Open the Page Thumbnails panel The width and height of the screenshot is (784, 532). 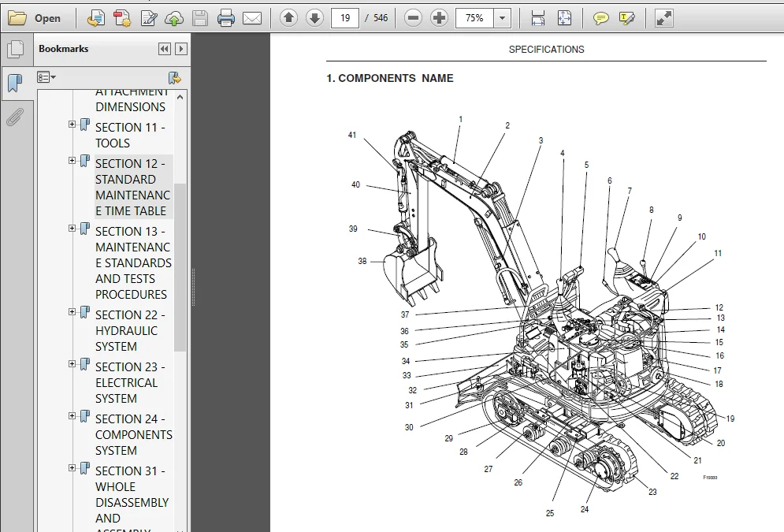click(16, 49)
